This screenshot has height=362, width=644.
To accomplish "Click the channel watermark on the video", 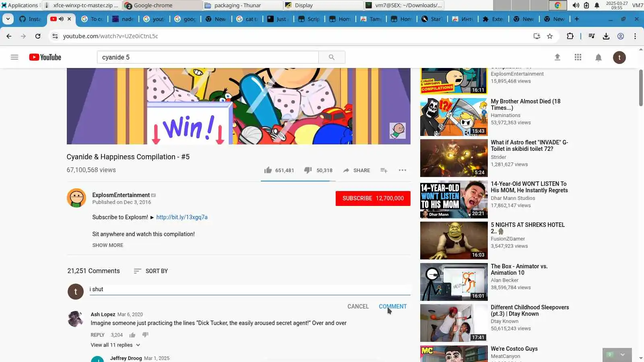I will (x=398, y=131).
